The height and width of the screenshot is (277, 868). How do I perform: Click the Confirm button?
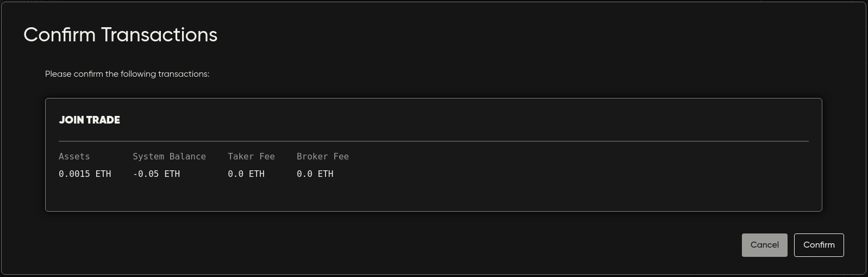tap(819, 245)
